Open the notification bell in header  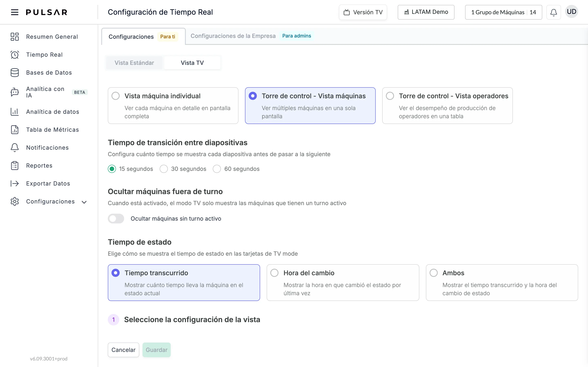coord(553,12)
